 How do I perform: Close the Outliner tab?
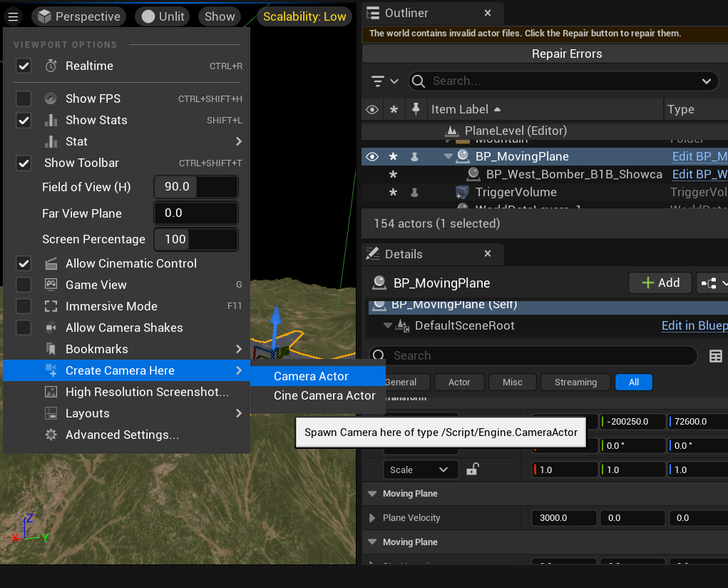click(488, 13)
